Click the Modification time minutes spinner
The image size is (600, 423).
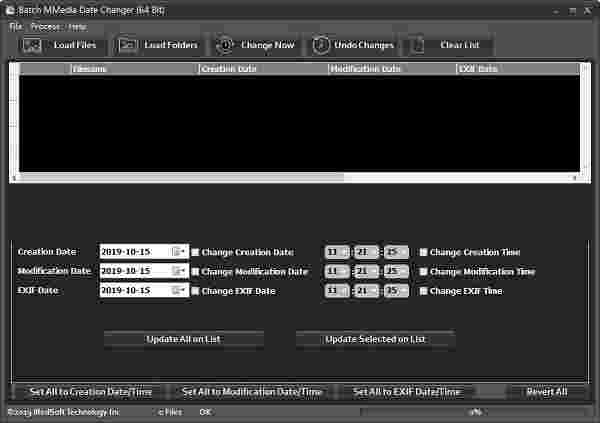[x=367, y=271]
